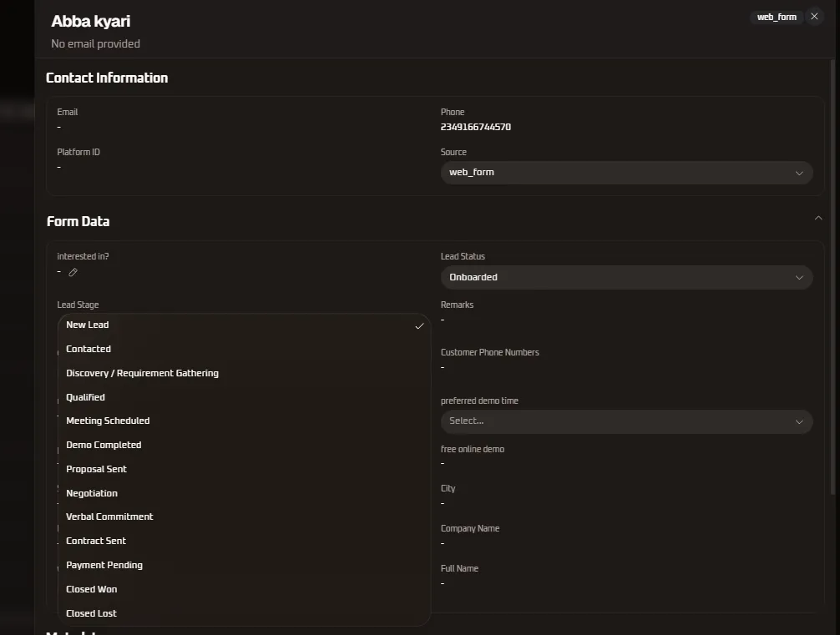The width and height of the screenshot is (840, 635).
Task: Choose Discovery / Requirement Gathering stage
Action: coord(245,373)
